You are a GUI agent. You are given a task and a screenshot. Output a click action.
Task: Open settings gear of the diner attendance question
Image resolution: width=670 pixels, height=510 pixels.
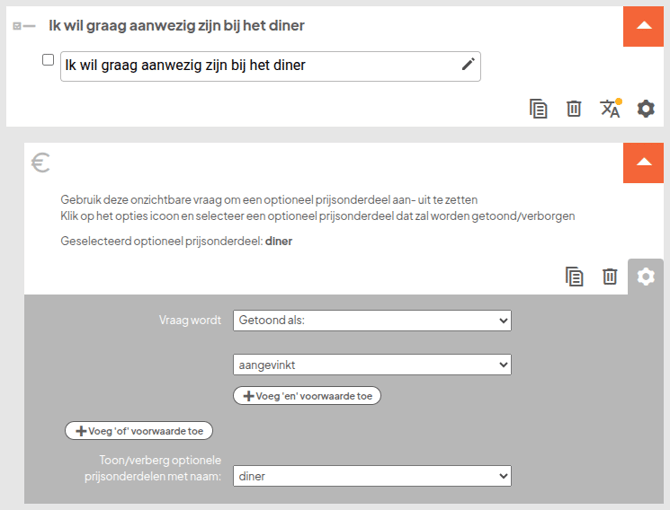(x=646, y=109)
